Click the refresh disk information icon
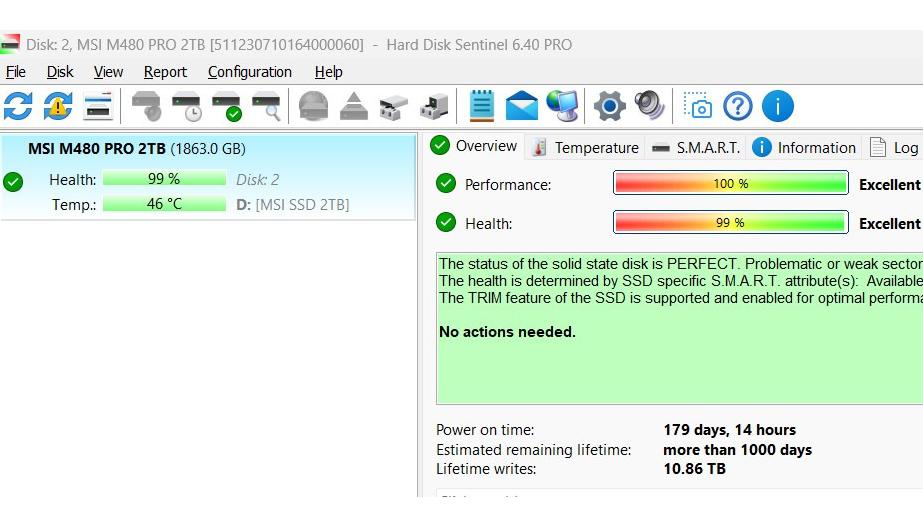The height and width of the screenshot is (519, 923). coord(18,107)
